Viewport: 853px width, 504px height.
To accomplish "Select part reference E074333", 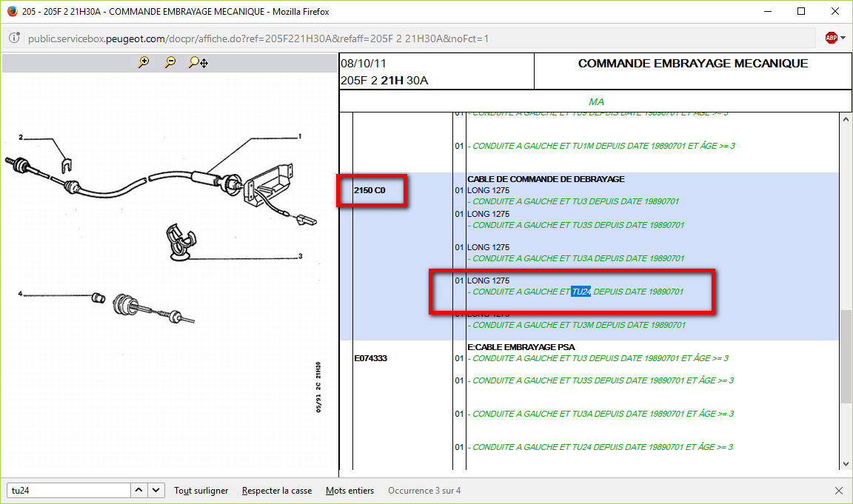I will click(370, 358).
